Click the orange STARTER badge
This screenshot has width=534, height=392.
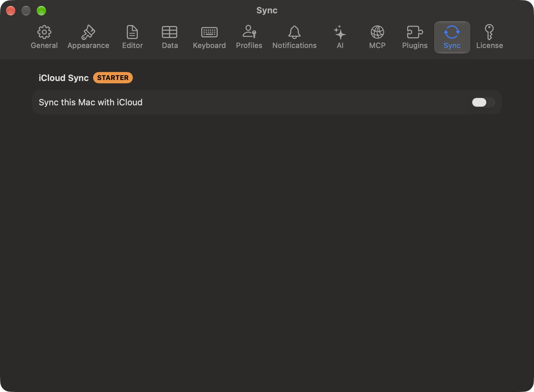[113, 78]
